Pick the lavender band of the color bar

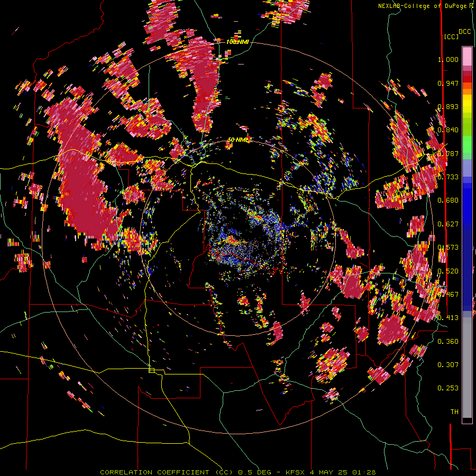[x=467, y=168]
